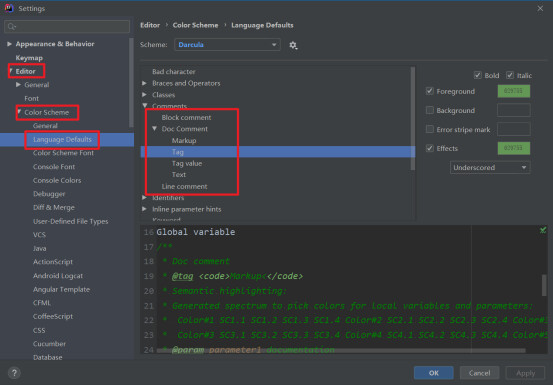Screen dimensions: 553x386
Task: Open the help question mark button
Action: pos(14,373)
